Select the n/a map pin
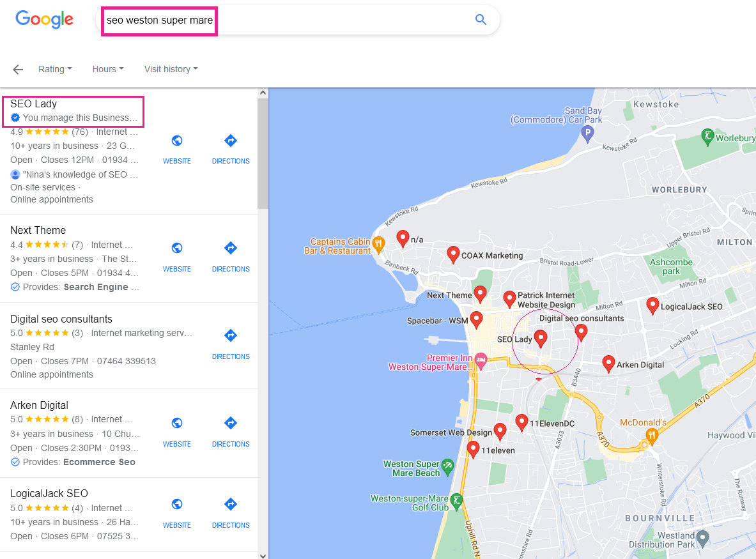Viewport: 756px width, 559px height. [x=403, y=238]
